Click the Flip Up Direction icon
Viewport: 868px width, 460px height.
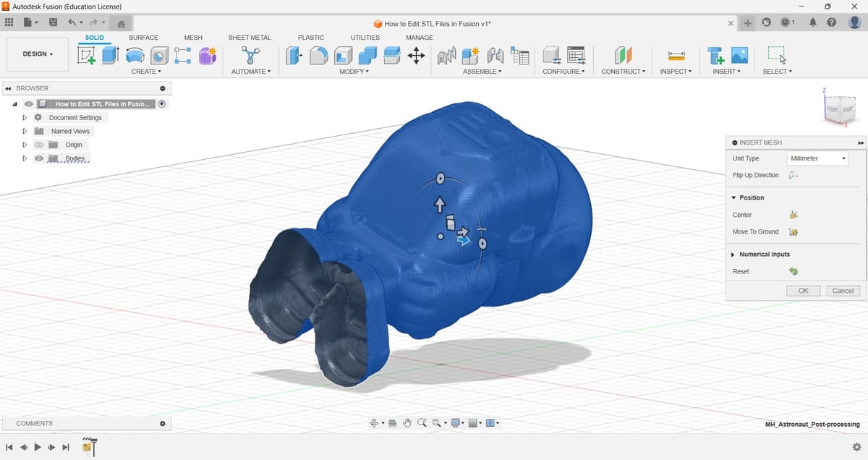[793, 175]
